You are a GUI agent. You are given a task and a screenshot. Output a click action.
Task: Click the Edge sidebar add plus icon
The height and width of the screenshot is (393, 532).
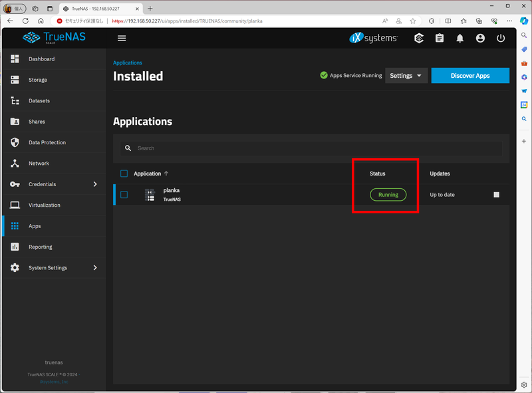coord(524,141)
